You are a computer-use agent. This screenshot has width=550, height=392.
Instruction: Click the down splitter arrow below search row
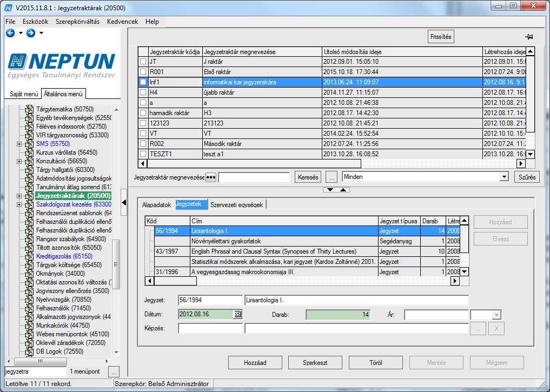330,190
